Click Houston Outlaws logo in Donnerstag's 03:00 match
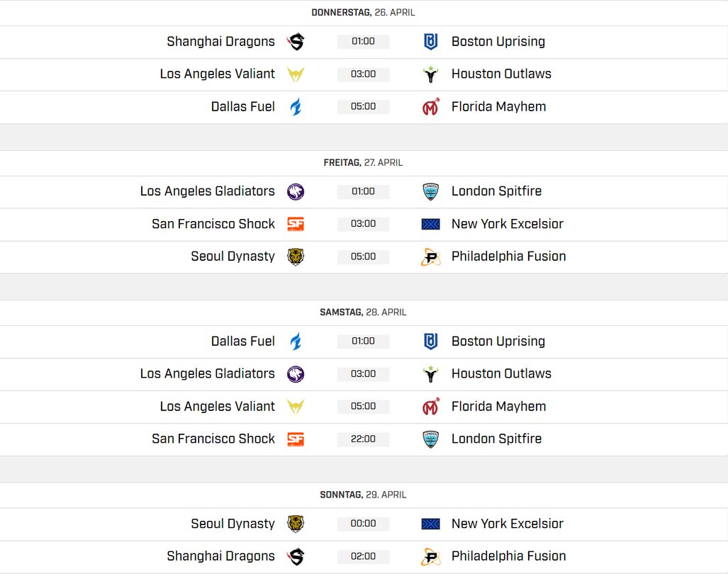The height and width of the screenshot is (574, 728). (430, 74)
